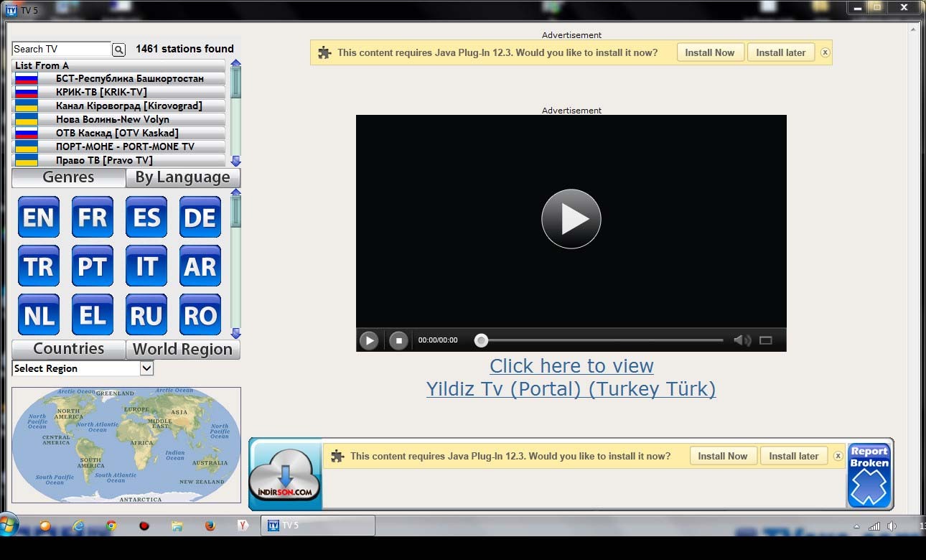This screenshot has width=926, height=560.
Task: Toggle fullscreen in the video player
Action: pos(766,340)
